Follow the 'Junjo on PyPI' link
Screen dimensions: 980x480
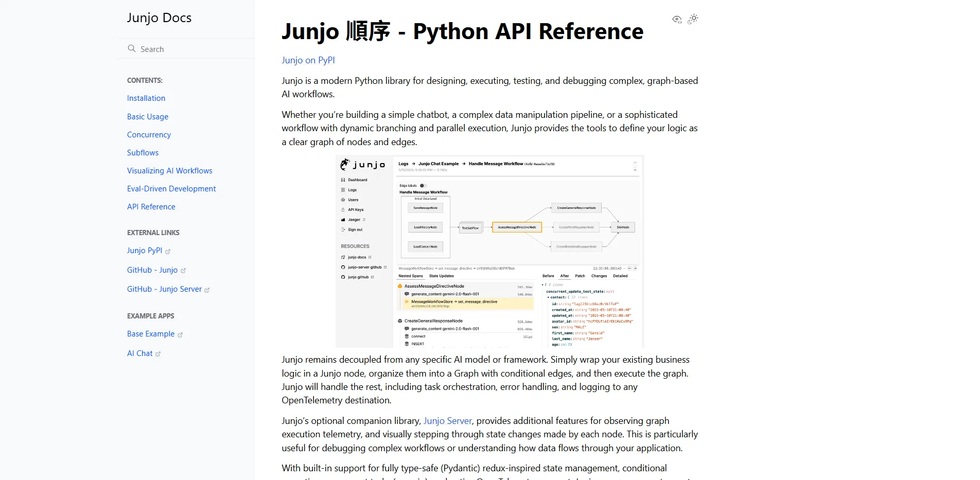[x=308, y=60]
